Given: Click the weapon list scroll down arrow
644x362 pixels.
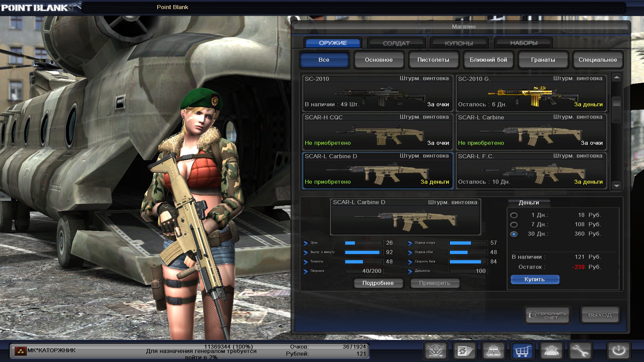Looking at the screenshot, I should (x=616, y=185).
